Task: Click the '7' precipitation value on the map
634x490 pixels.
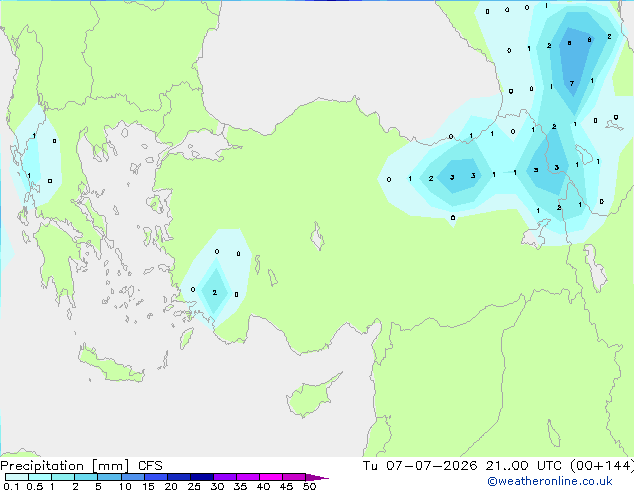Action: 572,84
